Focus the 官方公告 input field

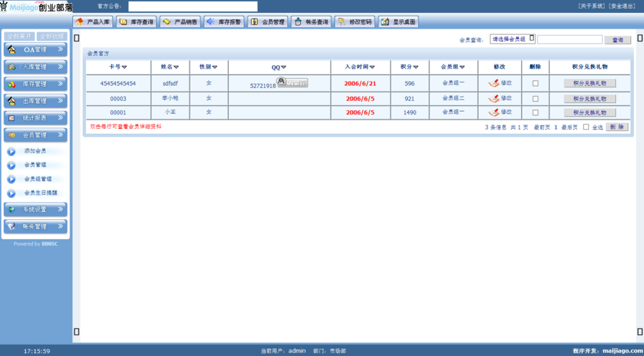192,6
